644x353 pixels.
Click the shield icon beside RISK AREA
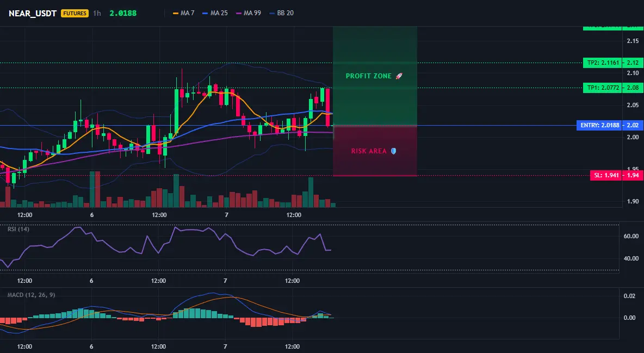(x=393, y=151)
